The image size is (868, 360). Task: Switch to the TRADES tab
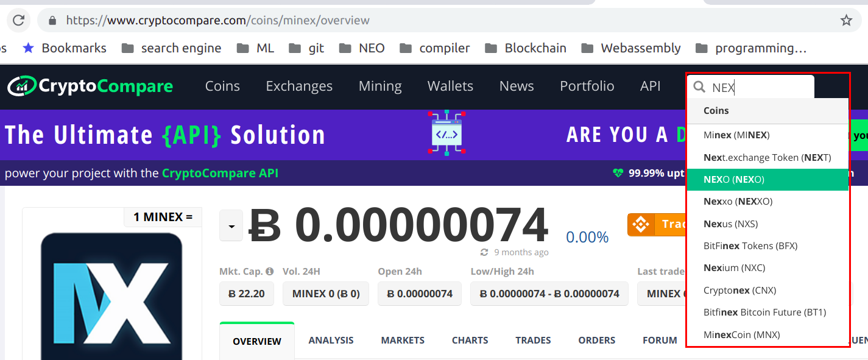click(533, 341)
